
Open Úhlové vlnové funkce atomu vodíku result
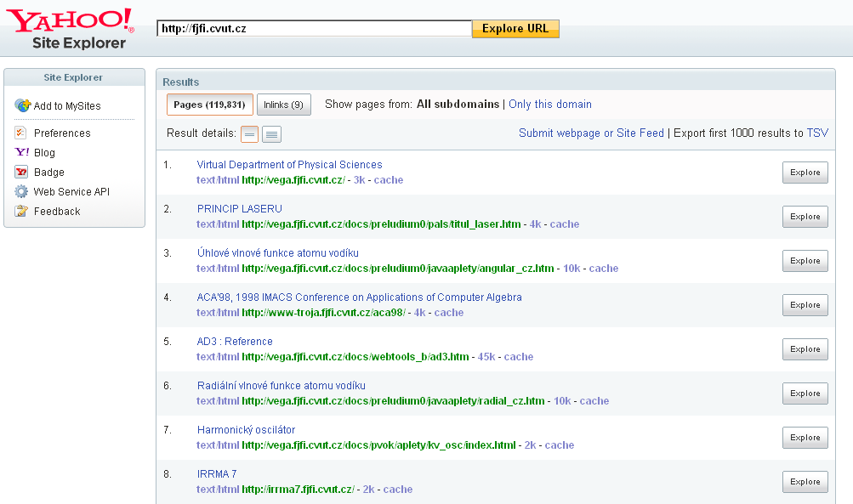(x=277, y=252)
